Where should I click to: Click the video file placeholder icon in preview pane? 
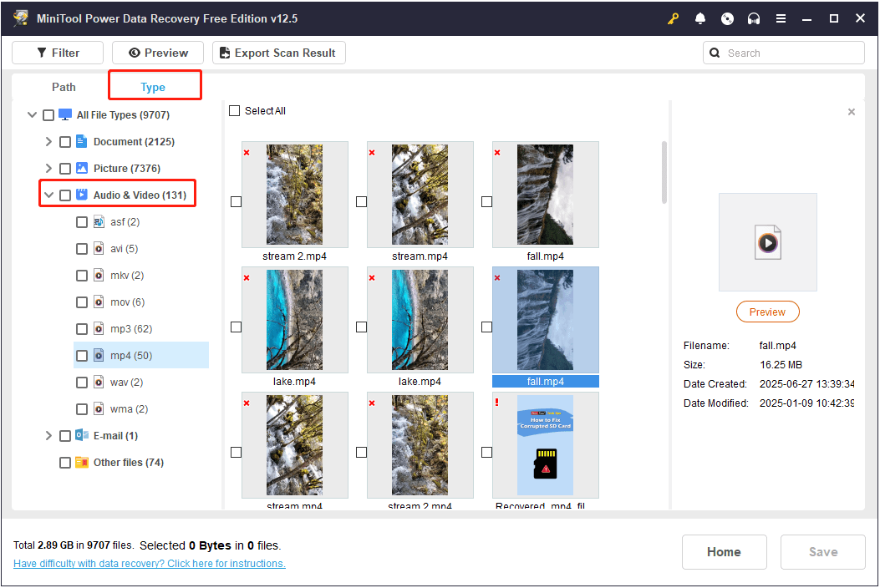pyautogui.click(x=768, y=242)
